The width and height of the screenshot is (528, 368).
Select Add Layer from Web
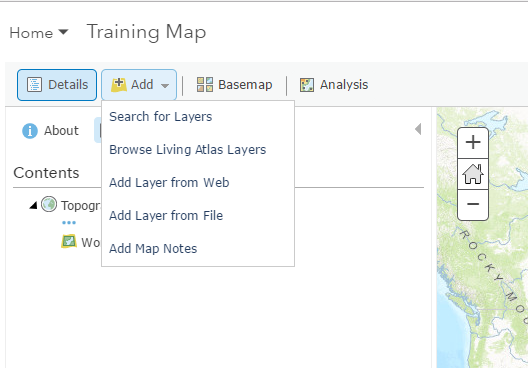tap(169, 182)
